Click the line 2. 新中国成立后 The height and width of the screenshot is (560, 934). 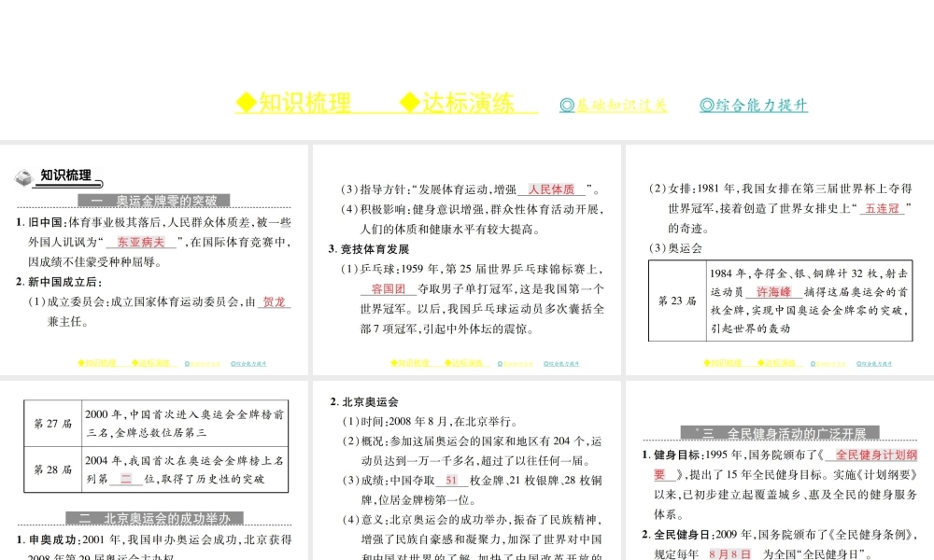click(59, 282)
